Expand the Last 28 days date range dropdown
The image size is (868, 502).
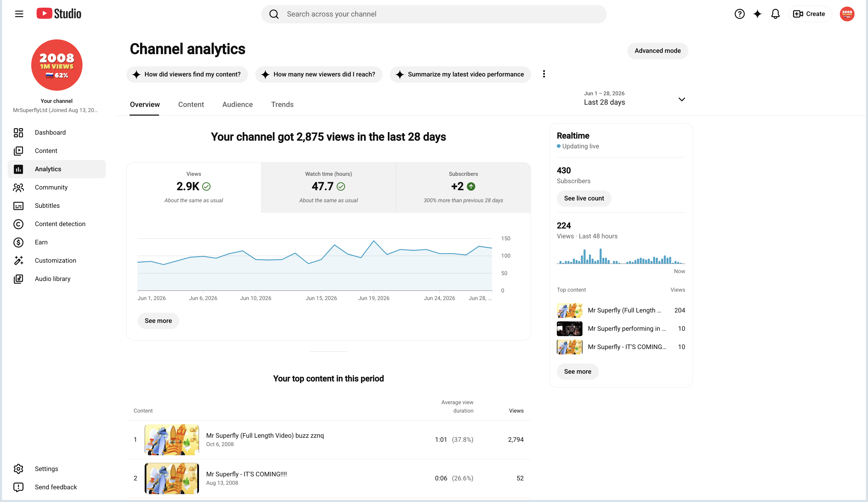pos(634,98)
